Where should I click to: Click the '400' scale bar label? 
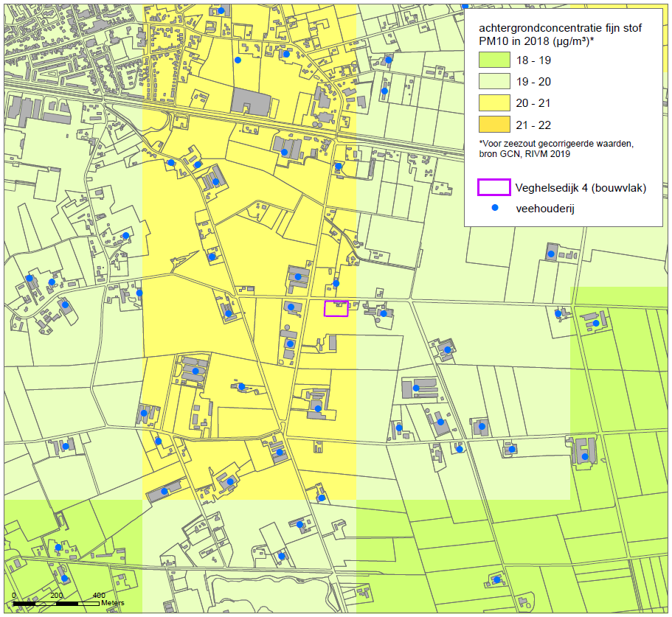[99, 596]
